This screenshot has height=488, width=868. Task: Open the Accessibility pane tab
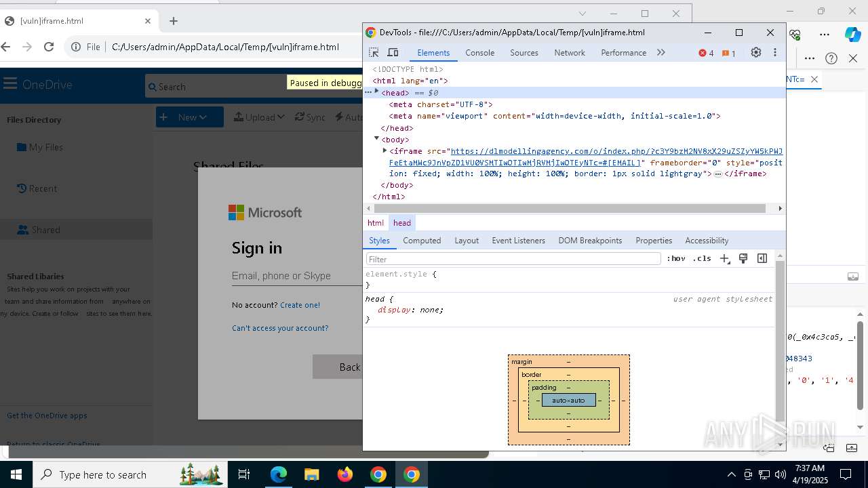pos(707,241)
